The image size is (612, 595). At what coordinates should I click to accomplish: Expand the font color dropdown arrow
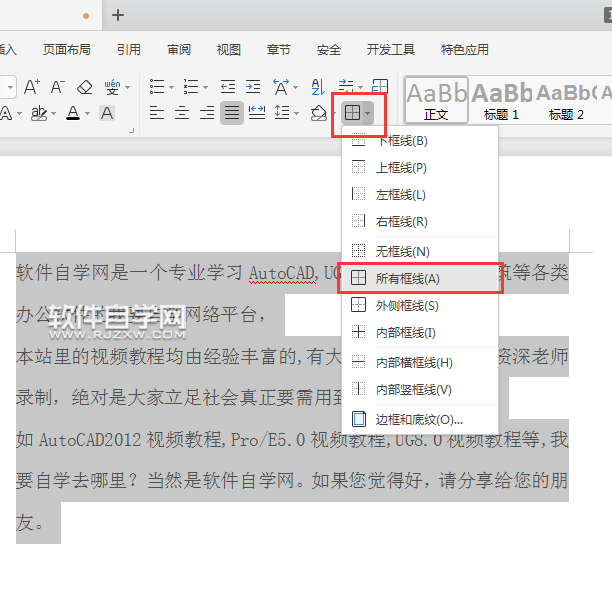[87, 114]
